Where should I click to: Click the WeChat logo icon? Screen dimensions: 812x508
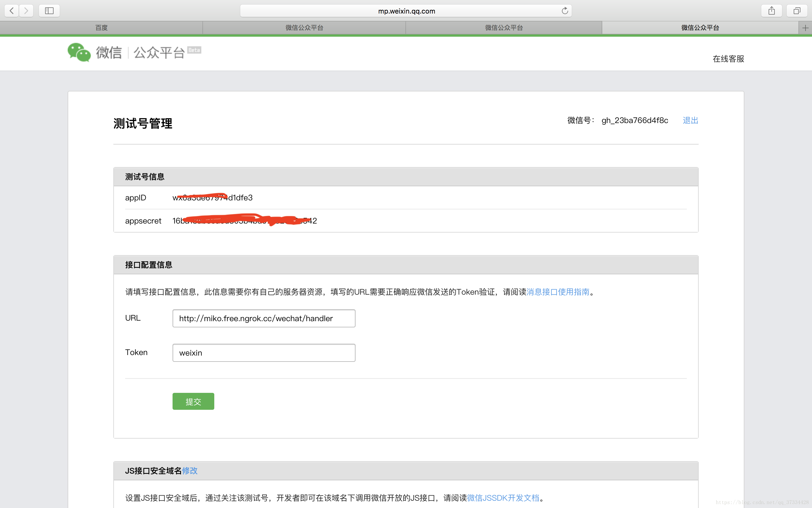(x=79, y=52)
